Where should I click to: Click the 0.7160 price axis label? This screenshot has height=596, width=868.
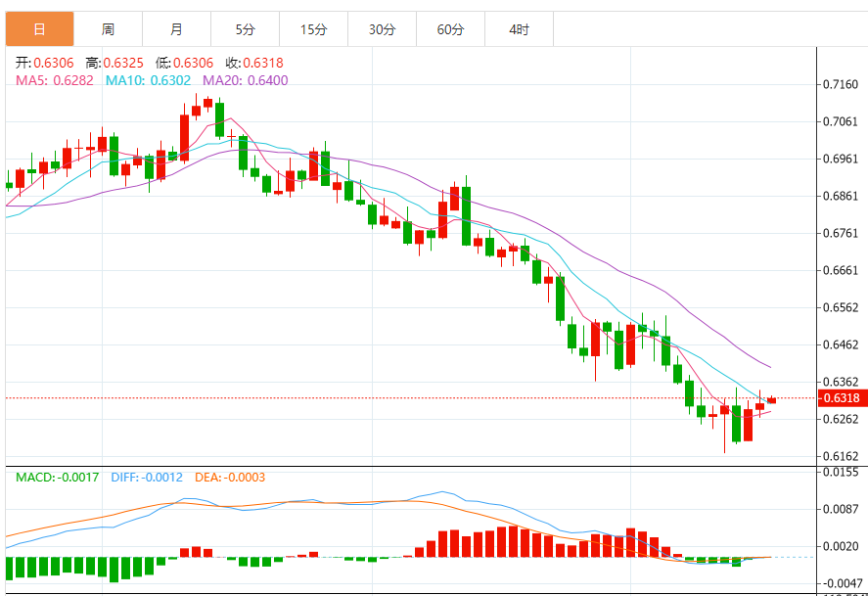[841, 85]
